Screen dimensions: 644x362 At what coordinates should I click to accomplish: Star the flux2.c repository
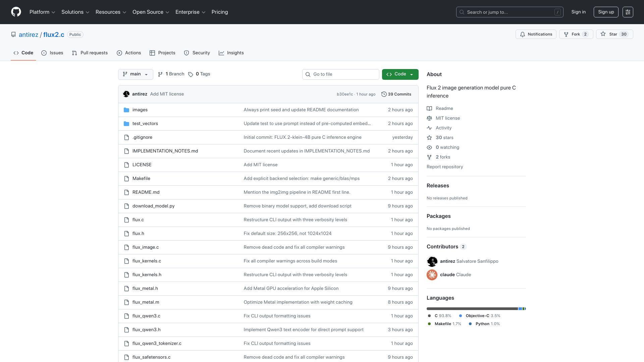[x=614, y=34]
